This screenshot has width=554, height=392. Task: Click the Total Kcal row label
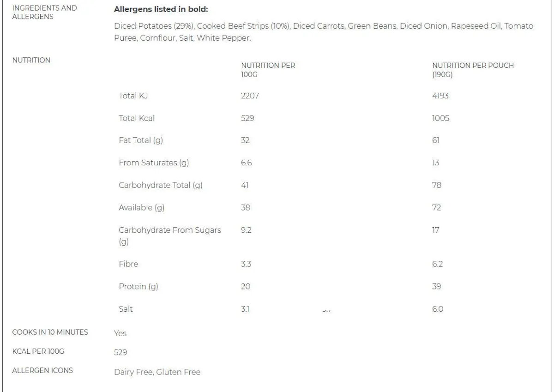tap(137, 118)
